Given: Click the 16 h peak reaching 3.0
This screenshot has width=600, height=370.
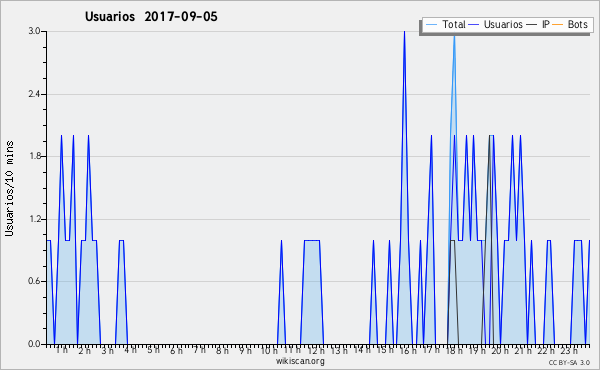Looking at the screenshot, I should tap(404, 32).
